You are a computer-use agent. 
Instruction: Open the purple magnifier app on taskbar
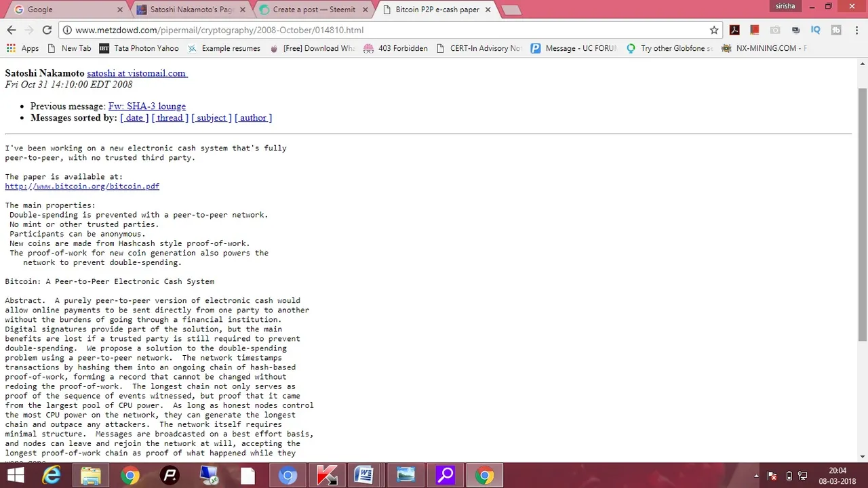pos(445,475)
